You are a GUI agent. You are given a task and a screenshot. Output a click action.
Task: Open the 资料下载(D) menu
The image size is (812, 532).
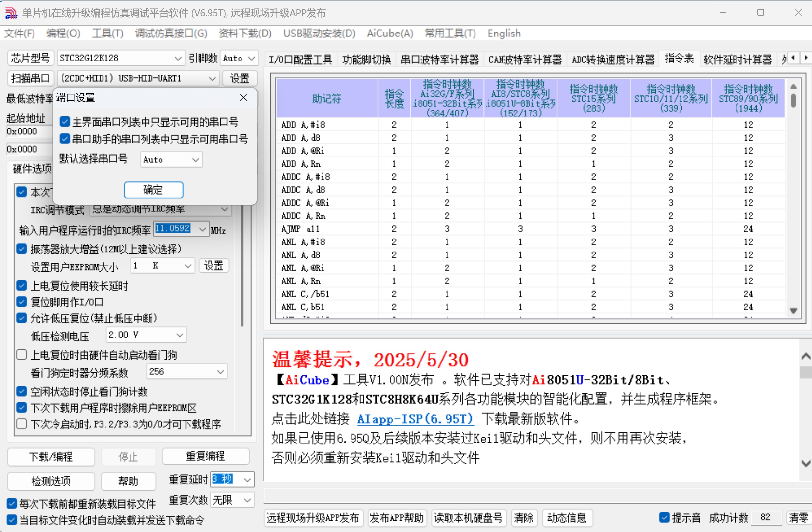(x=245, y=34)
